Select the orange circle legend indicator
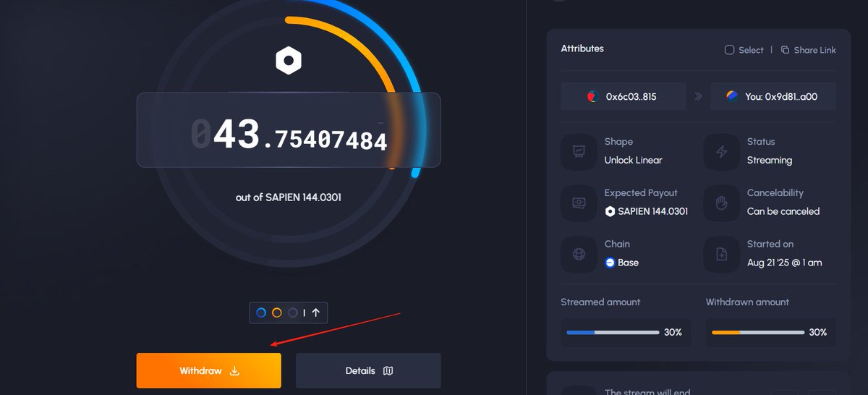868x395 pixels. point(276,313)
